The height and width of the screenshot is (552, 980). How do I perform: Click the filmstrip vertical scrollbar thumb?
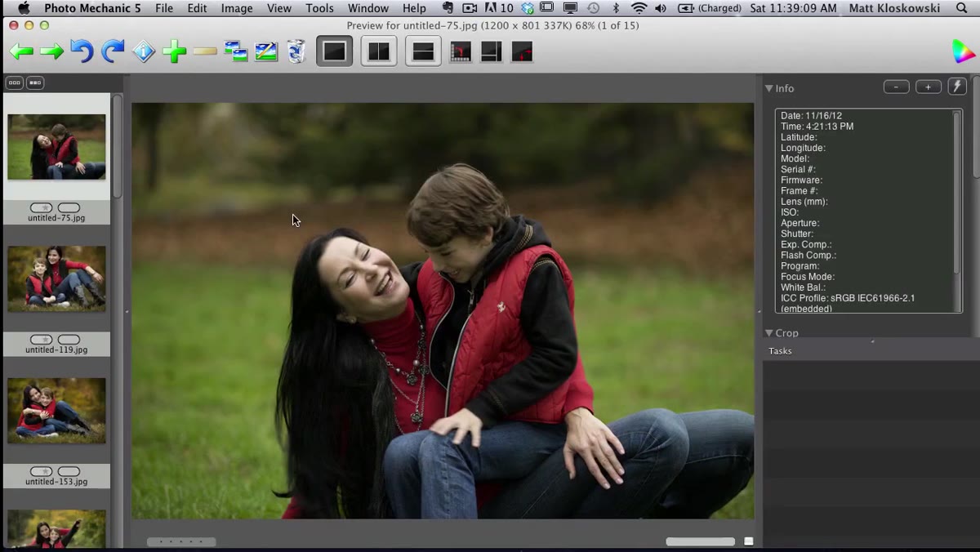pos(118,146)
